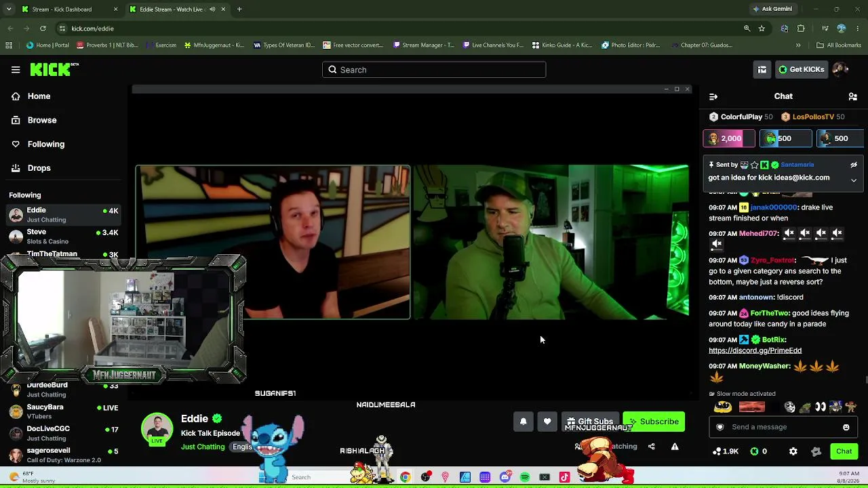Expand the pinned message chevron
The image size is (868, 488).
(x=854, y=180)
